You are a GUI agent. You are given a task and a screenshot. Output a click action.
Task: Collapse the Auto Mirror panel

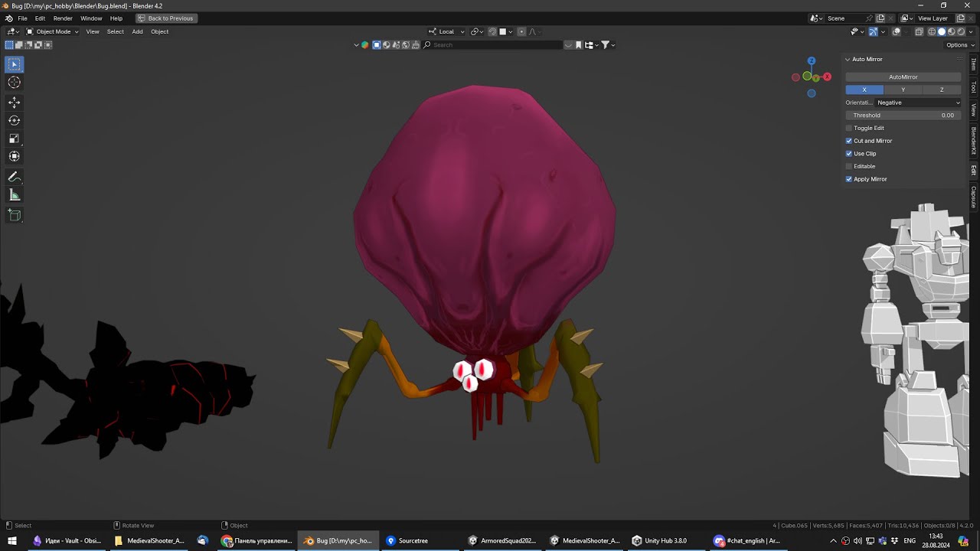(848, 59)
